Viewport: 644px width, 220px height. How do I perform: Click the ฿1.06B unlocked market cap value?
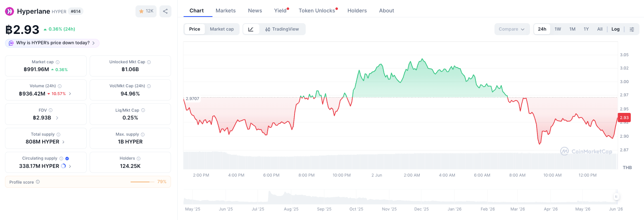click(x=130, y=69)
